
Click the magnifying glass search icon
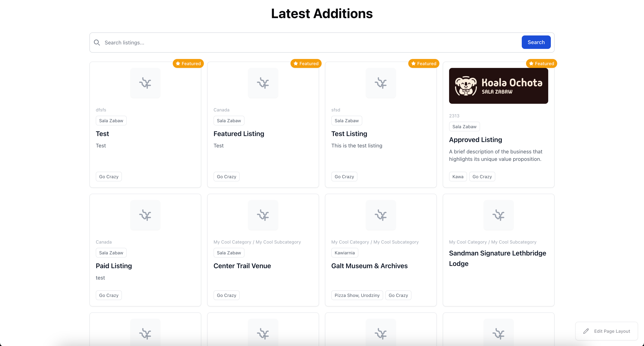click(x=97, y=43)
